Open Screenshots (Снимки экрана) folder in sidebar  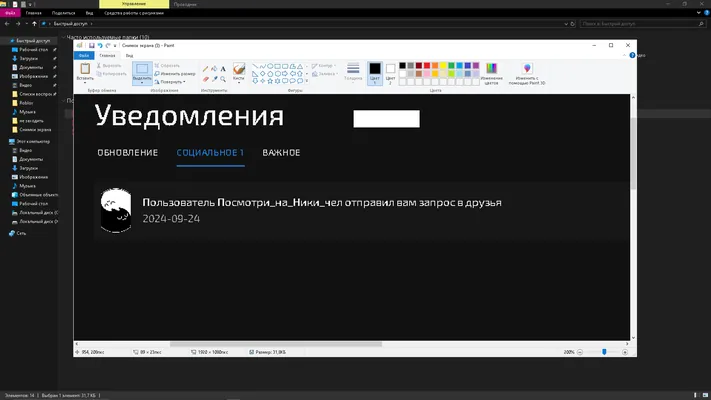tap(35, 130)
